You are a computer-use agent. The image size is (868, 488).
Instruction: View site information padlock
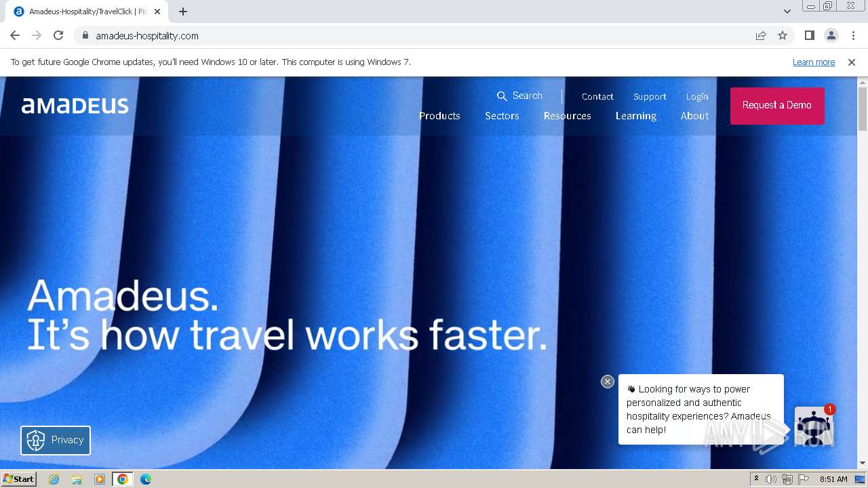pyautogui.click(x=85, y=35)
